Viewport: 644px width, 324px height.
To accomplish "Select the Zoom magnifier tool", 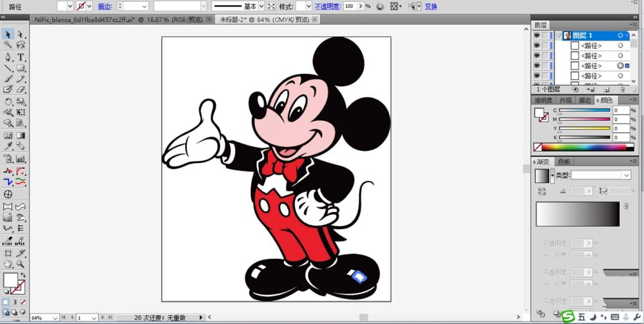I will pos(21,264).
